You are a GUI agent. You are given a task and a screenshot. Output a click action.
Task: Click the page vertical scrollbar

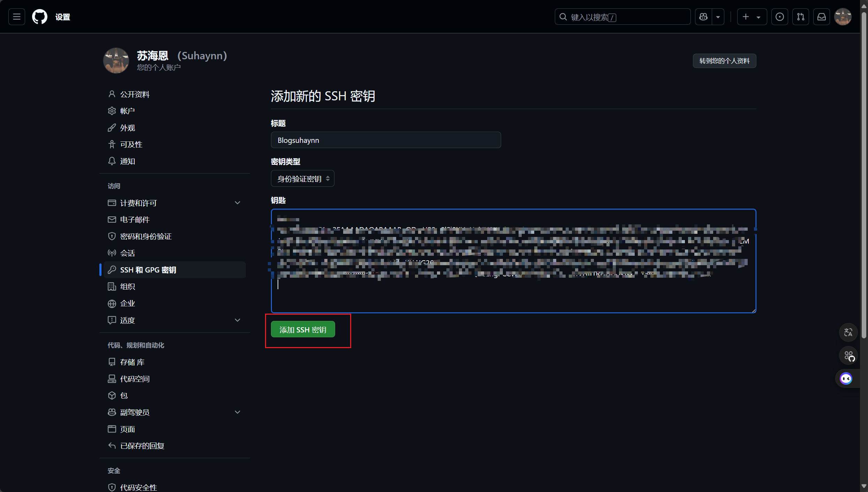[863, 174]
